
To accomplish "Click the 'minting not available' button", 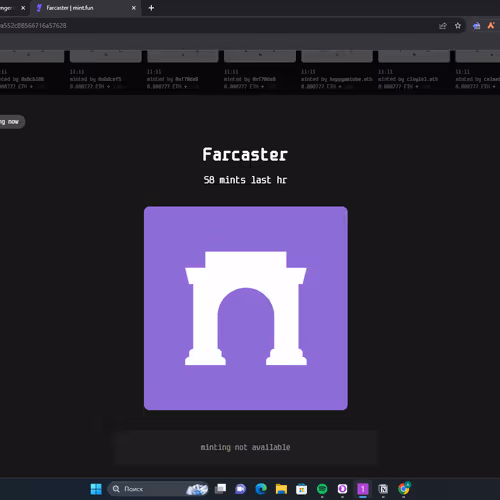I will pos(245,447).
